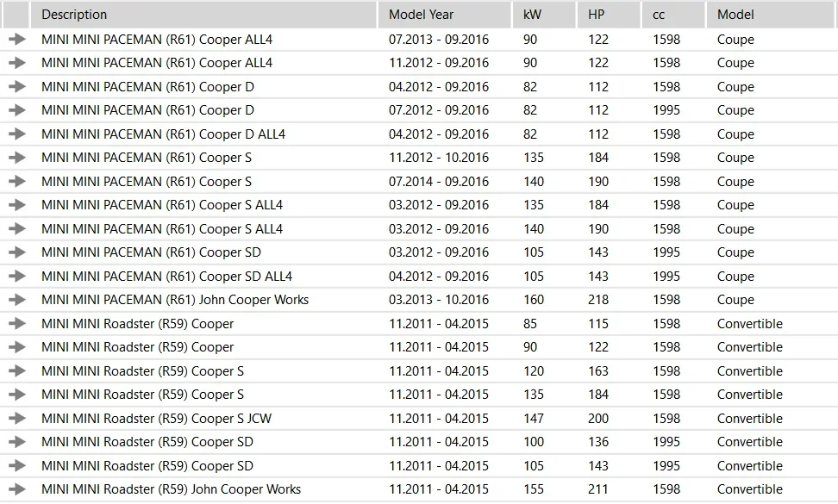Select the Paceman Cooper SD row
The width and height of the screenshot is (838, 504).
(419, 252)
